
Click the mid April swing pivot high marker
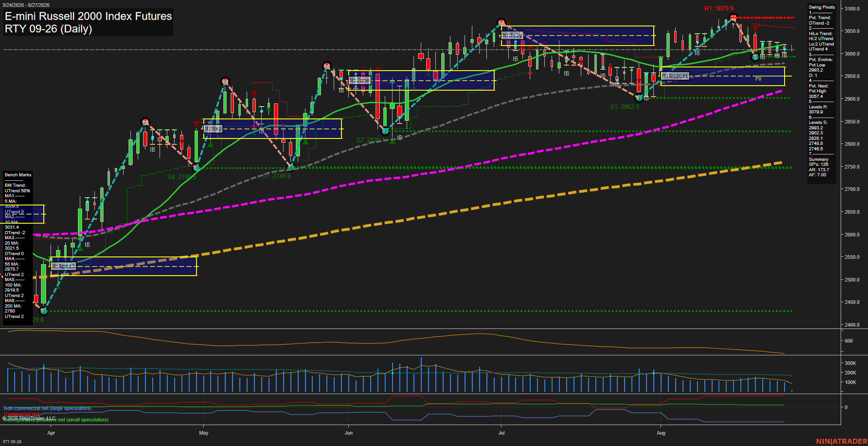(x=145, y=122)
